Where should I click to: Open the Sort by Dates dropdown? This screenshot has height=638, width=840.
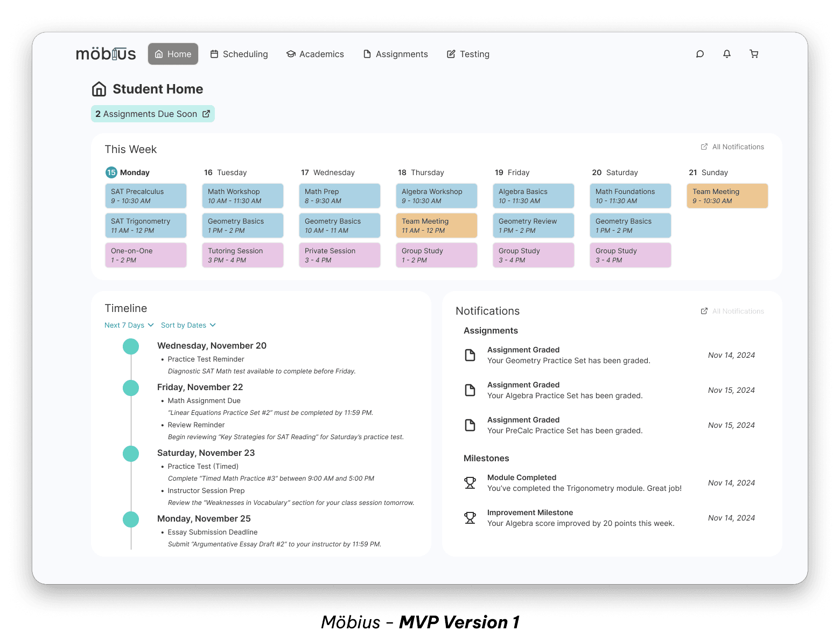pos(188,325)
